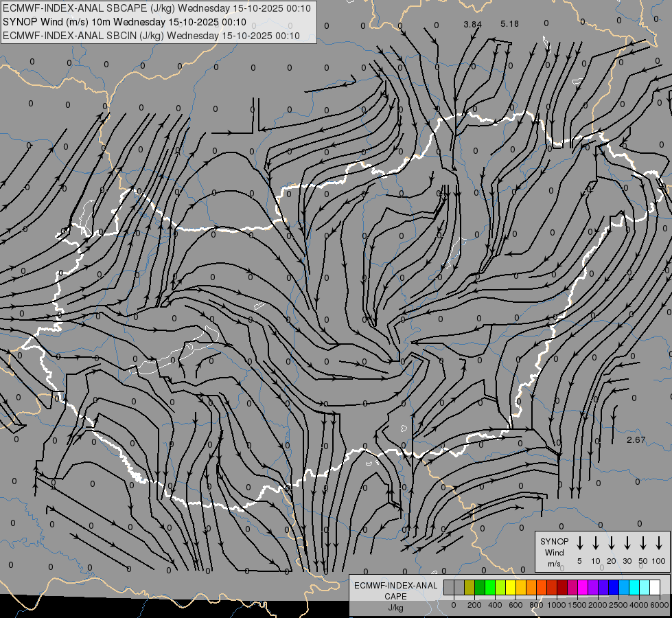Screen dimensions: 672x618
Task: Click the 10 m/s wind arrow symbol
Action: pyautogui.click(x=595, y=543)
